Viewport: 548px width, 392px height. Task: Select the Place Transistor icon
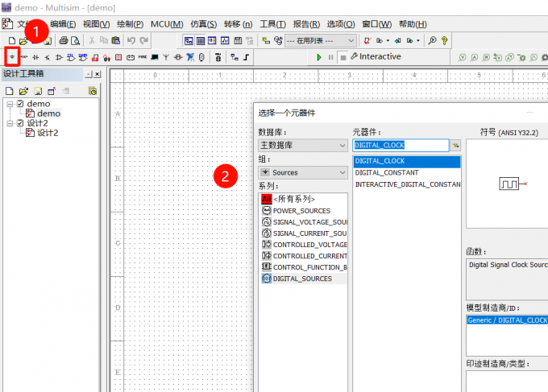pyautogui.click(x=48, y=57)
